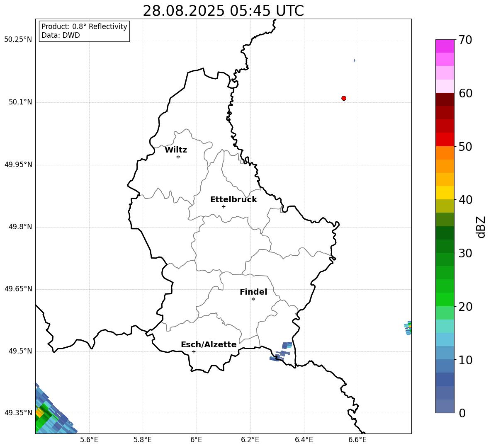
Task: Click the 5.6°E longitude label
Action: pos(89,440)
